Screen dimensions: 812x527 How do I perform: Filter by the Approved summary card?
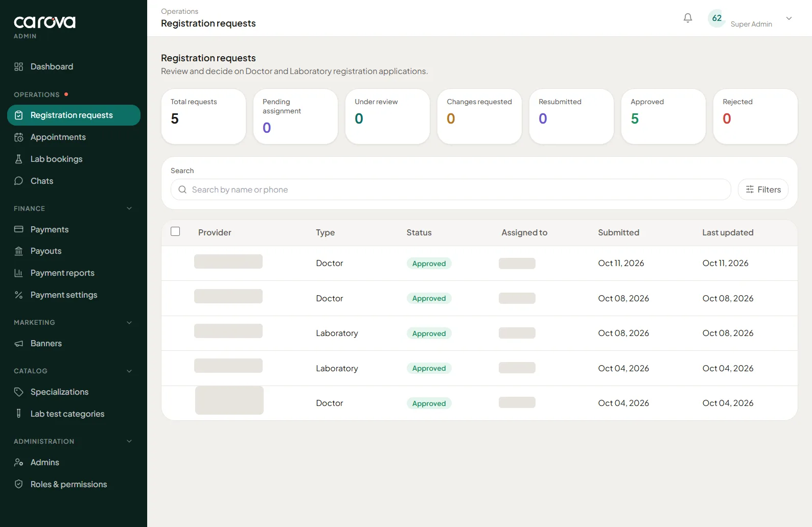(x=663, y=116)
